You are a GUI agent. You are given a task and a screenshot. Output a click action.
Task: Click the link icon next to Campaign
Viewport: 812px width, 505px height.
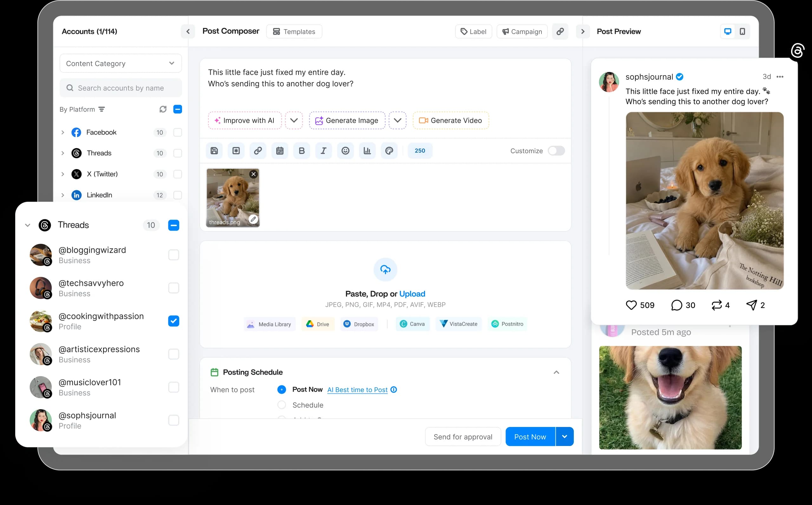pos(560,31)
